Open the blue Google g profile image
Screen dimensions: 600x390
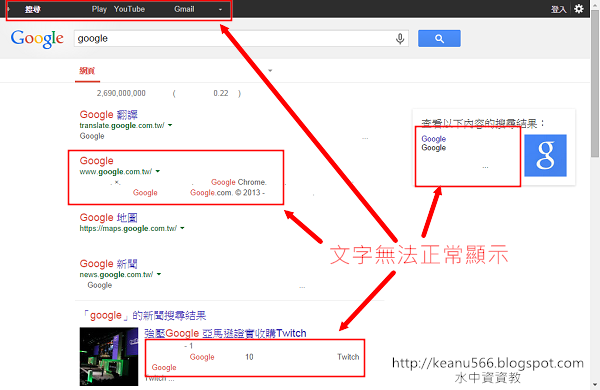click(545, 155)
